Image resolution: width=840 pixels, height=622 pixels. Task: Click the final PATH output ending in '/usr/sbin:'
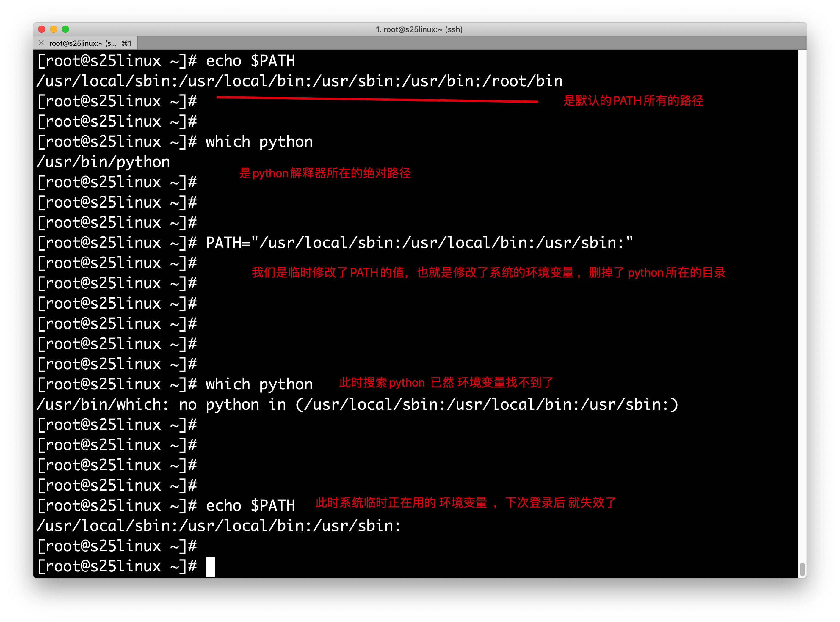(218, 526)
